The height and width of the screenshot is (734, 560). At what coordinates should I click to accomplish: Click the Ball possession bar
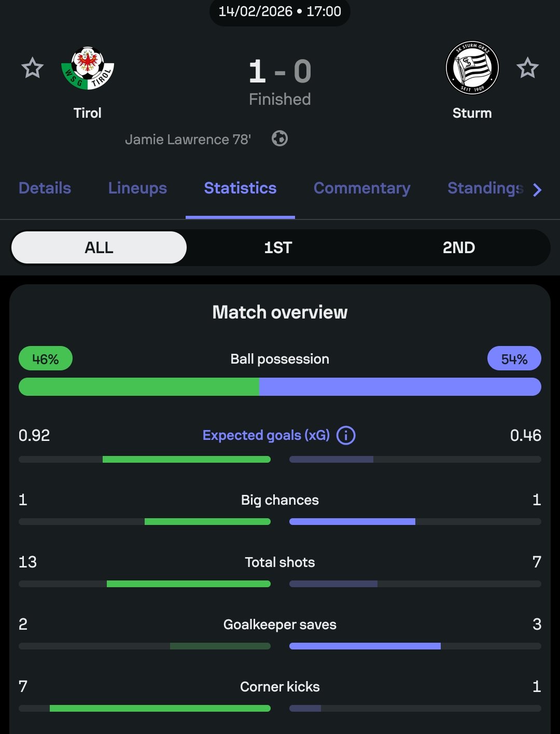point(280,387)
